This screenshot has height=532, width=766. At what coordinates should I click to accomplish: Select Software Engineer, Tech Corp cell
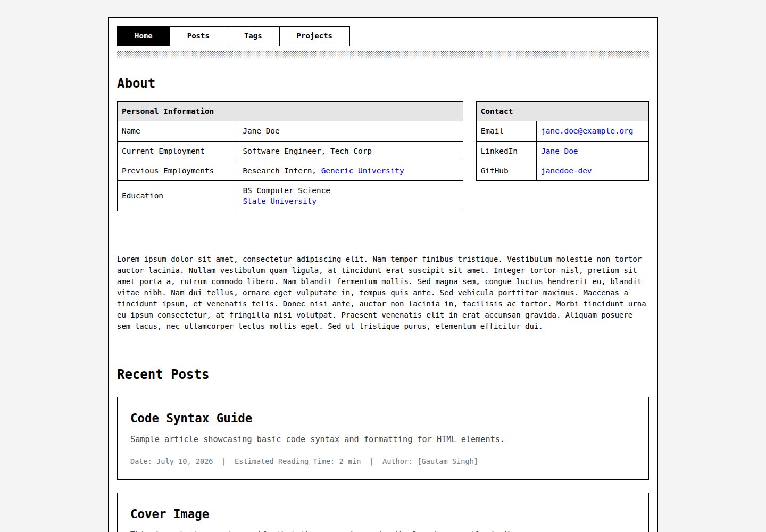tap(350, 151)
